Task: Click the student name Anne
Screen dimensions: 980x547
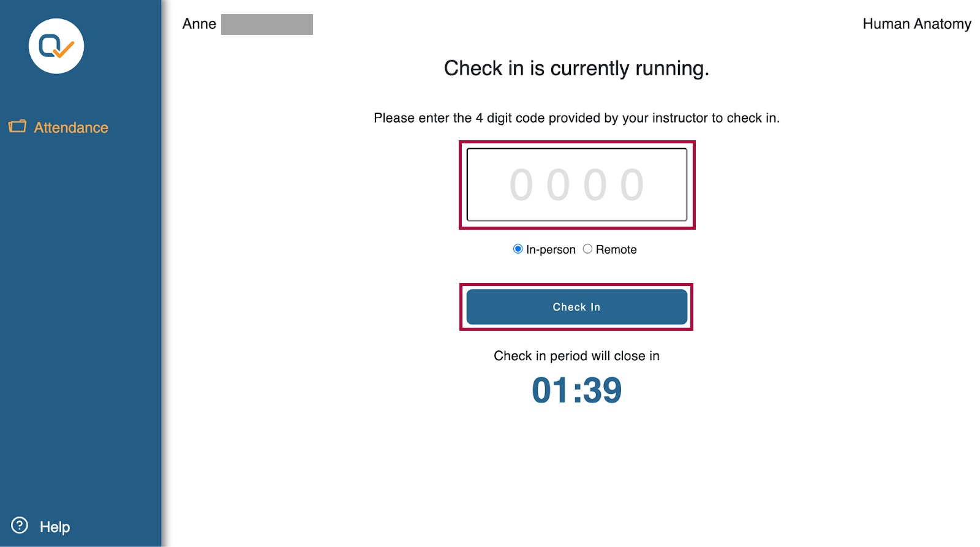Action: [x=198, y=24]
